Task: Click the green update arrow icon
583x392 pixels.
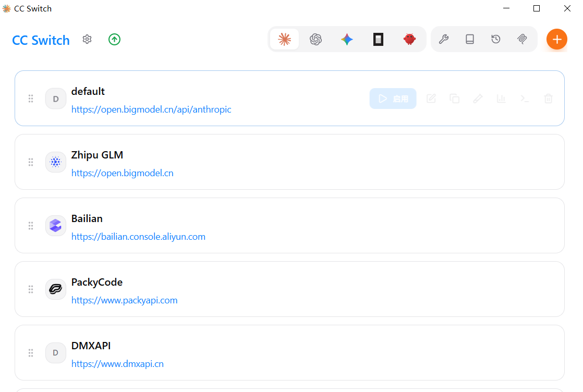Action: [x=115, y=40]
